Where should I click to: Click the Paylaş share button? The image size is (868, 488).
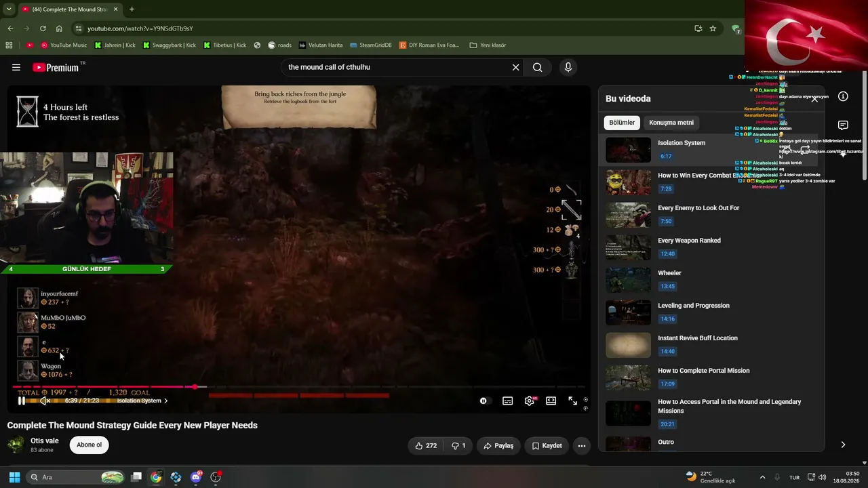pyautogui.click(x=498, y=445)
